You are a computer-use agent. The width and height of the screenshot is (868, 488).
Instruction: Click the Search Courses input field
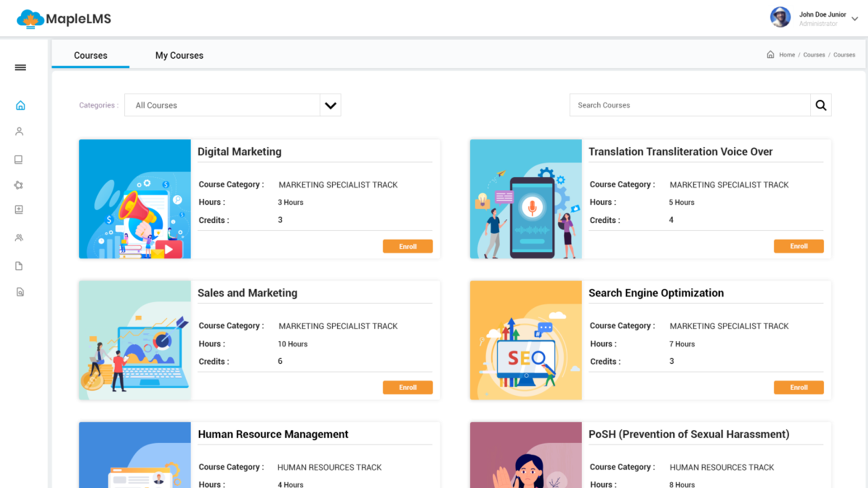[x=690, y=105]
